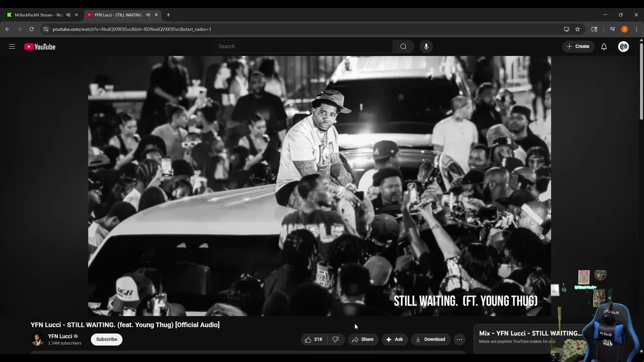Unmute the MrBackPackN Stream tab
The width and height of the screenshot is (644, 362).
click(x=68, y=15)
